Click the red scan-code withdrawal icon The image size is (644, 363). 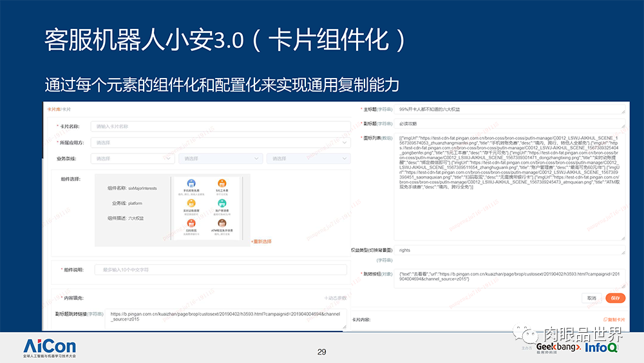click(x=191, y=223)
